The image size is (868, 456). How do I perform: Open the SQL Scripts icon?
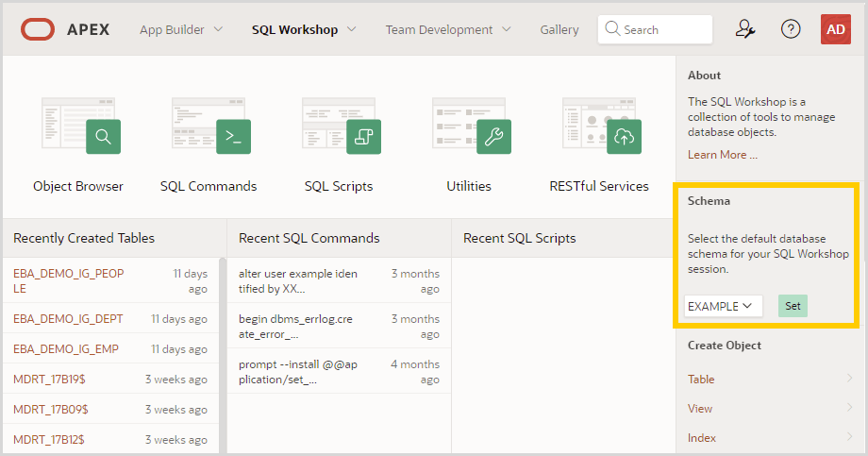(x=341, y=126)
